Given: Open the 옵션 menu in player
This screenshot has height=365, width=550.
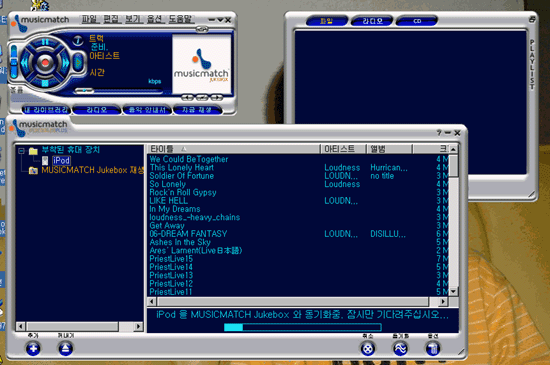Looking at the screenshot, I should point(155,19).
